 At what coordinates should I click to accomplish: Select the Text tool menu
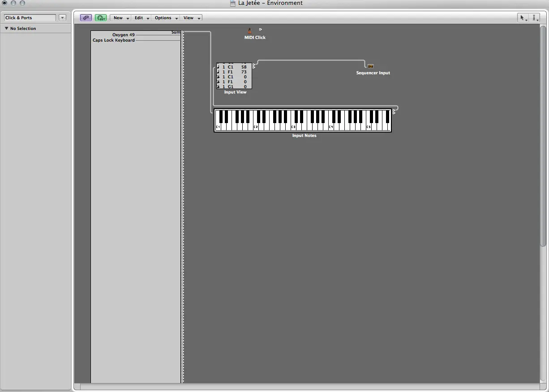[535, 18]
